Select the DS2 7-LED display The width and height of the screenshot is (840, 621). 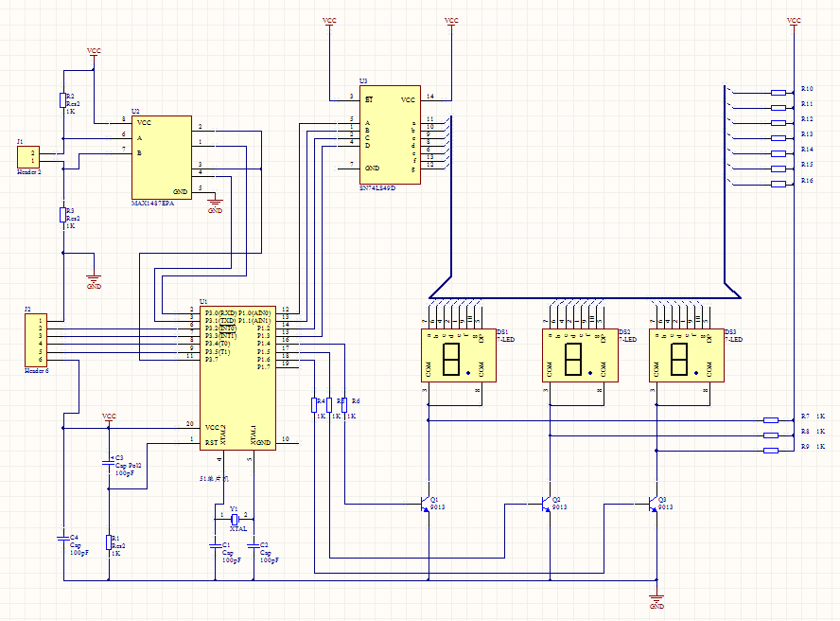click(580, 355)
